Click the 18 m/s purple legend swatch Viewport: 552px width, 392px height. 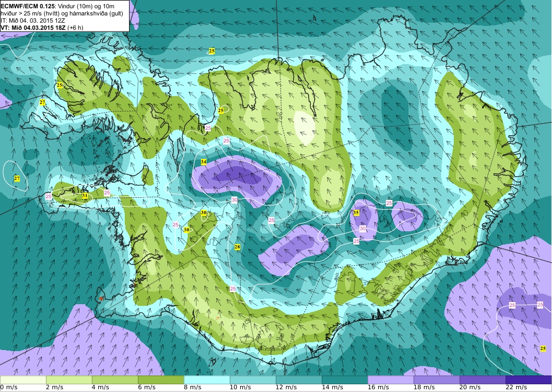pos(437,380)
